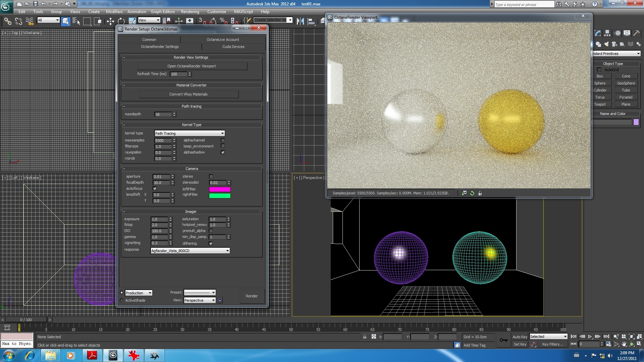Image resolution: width=644 pixels, height=362 pixels.
Task: Click the Convert VRay Materials button
Action: pos(188,94)
